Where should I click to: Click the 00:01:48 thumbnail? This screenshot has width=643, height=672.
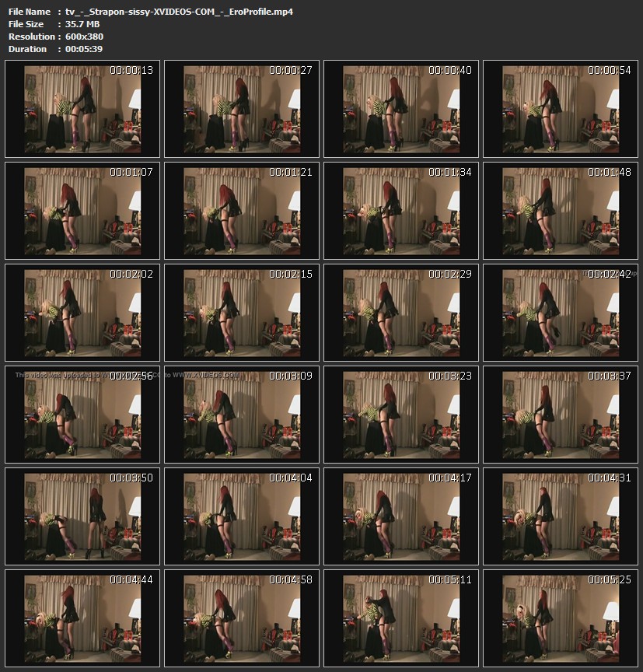coord(560,211)
